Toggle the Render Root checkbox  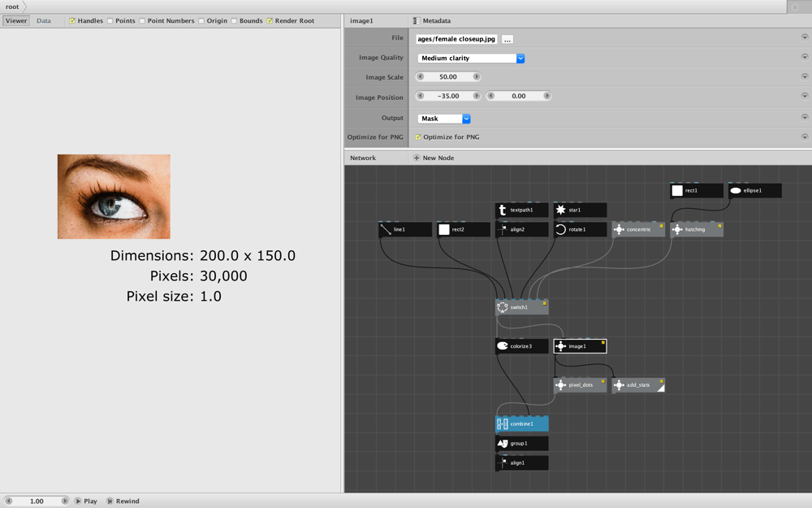pos(270,21)
